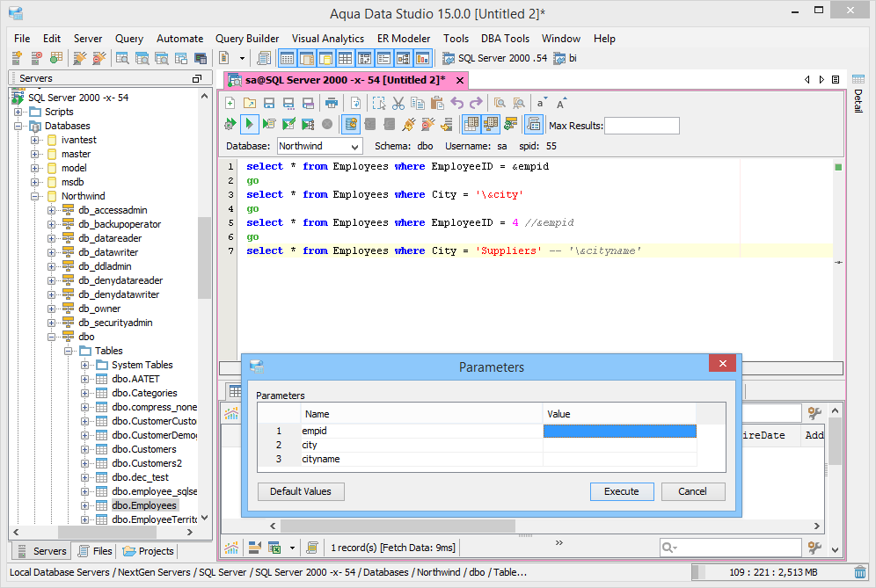876x588 pixels.
Task: Switch to the Files tab
Action: pyautogui.click(x=95, y=551)
